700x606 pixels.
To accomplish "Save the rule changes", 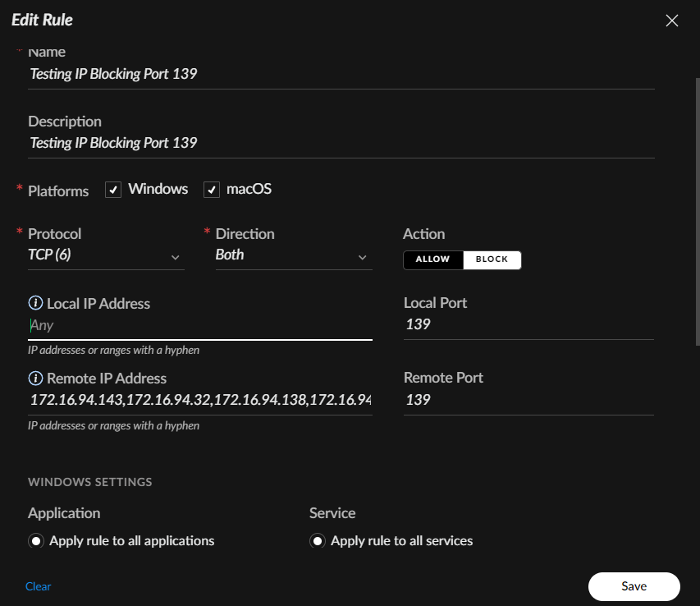I will point(634,586).
